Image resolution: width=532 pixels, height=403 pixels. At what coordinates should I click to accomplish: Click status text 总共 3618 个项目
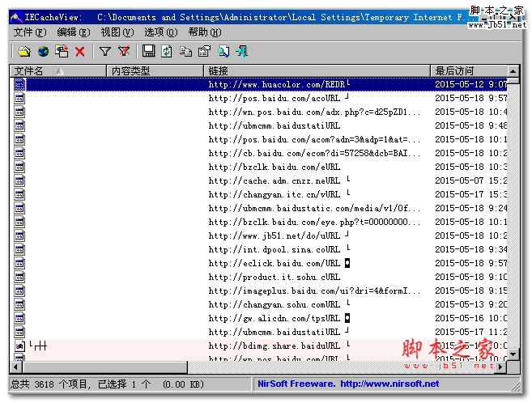click(x=49, y=384)
